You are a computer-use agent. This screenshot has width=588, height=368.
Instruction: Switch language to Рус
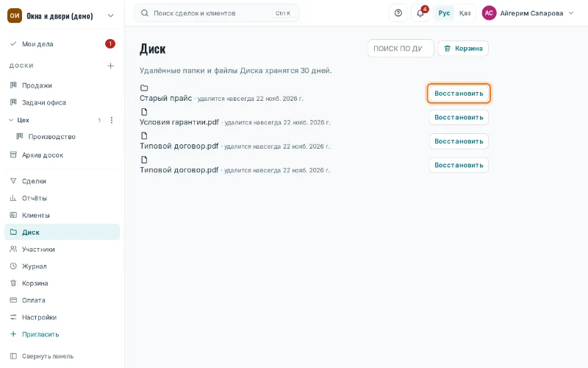[444, 13]
